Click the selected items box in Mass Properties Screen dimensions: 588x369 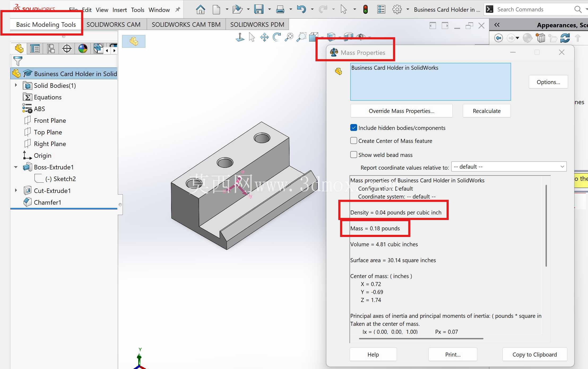(x=430, y=82)
